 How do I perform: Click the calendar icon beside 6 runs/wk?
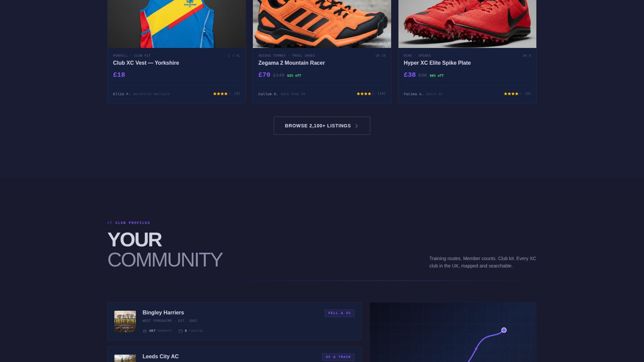(x=180, y=331)
